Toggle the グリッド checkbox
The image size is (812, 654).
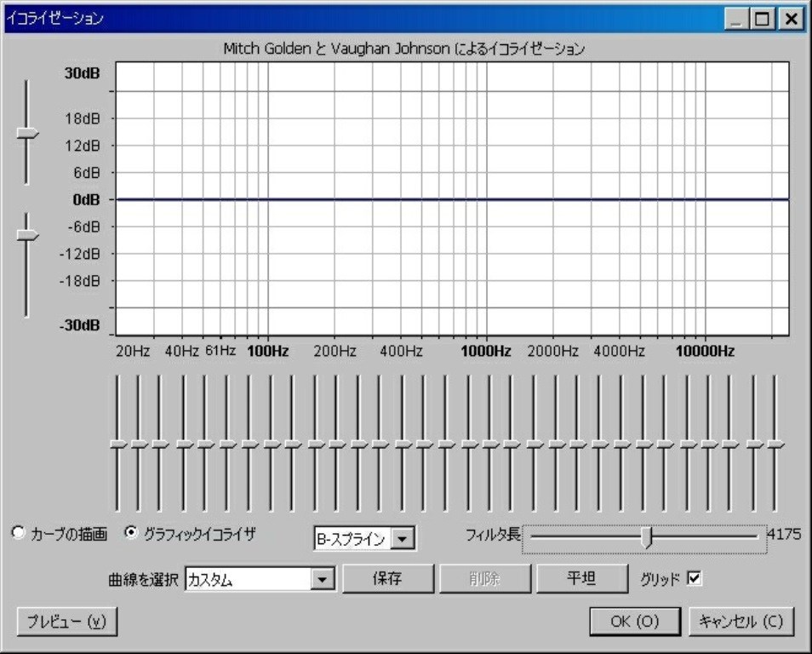694,578
